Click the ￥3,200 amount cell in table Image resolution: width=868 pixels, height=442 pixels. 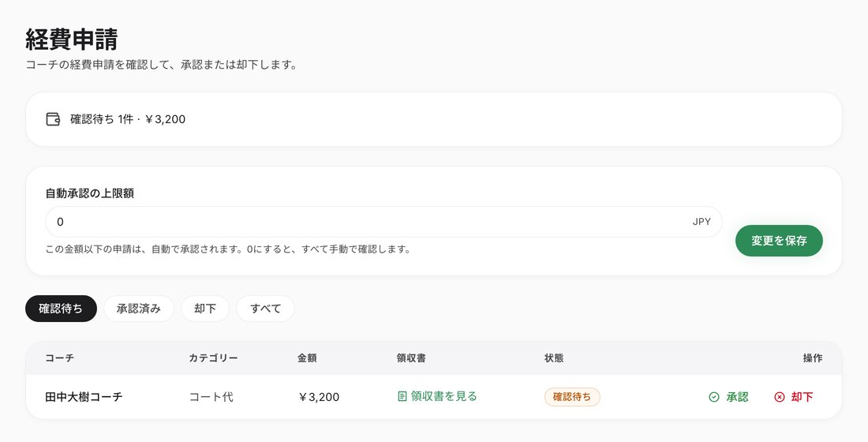point(318,397)
